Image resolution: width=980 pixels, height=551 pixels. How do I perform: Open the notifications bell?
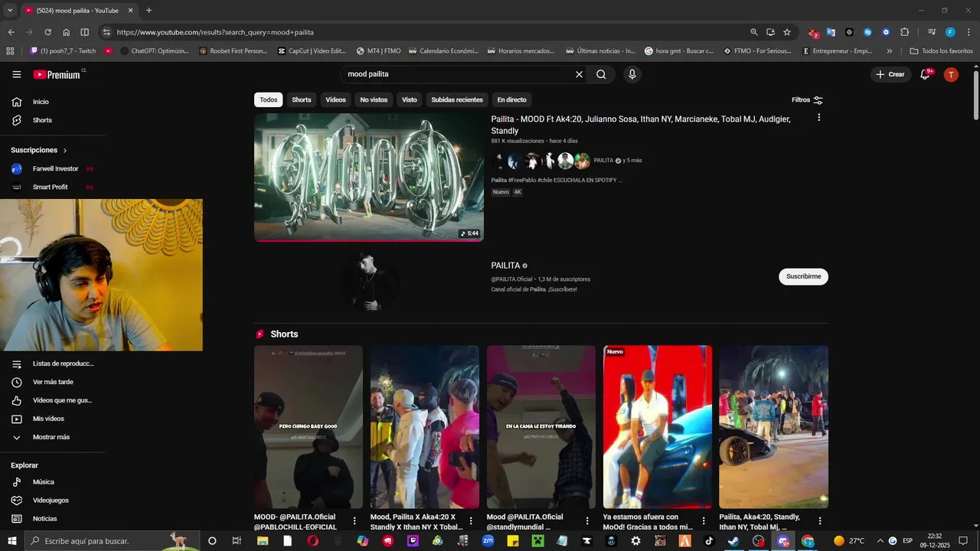[925, 74]
